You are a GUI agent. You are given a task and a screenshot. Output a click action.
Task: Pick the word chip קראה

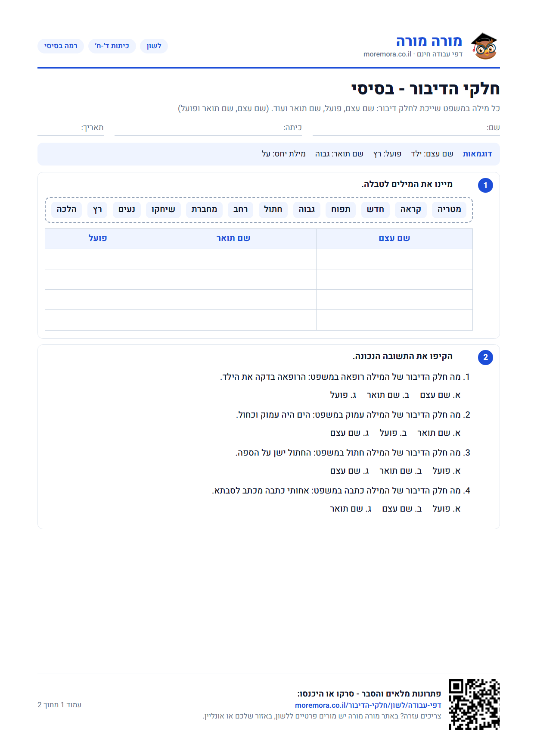pos(410,209)
